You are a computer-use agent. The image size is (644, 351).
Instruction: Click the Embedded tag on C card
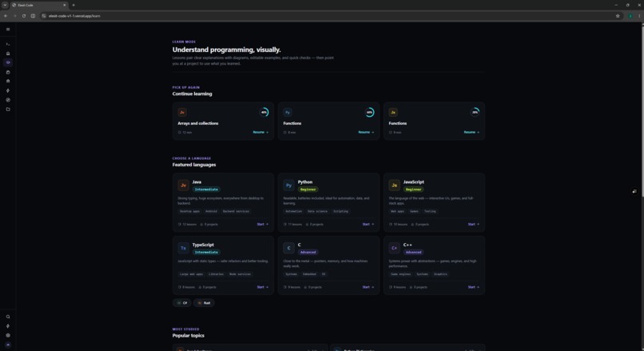[x=309, y=274]
